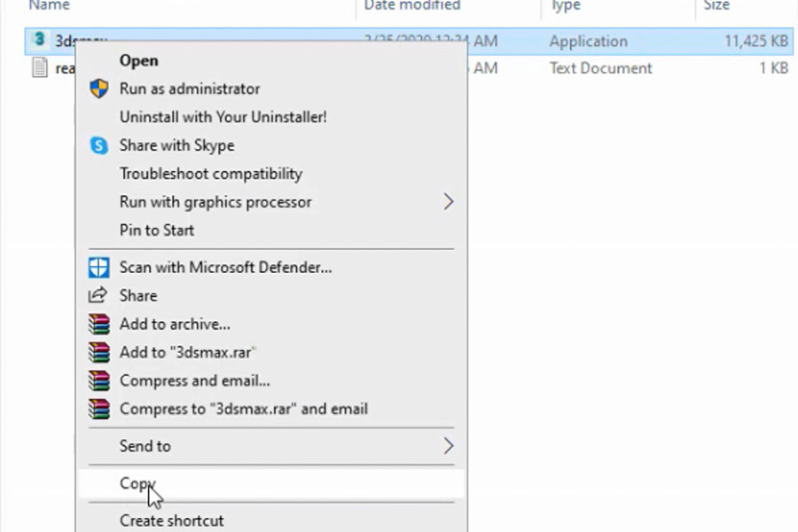Click the "11,425 KB" size value

point(756,42)
